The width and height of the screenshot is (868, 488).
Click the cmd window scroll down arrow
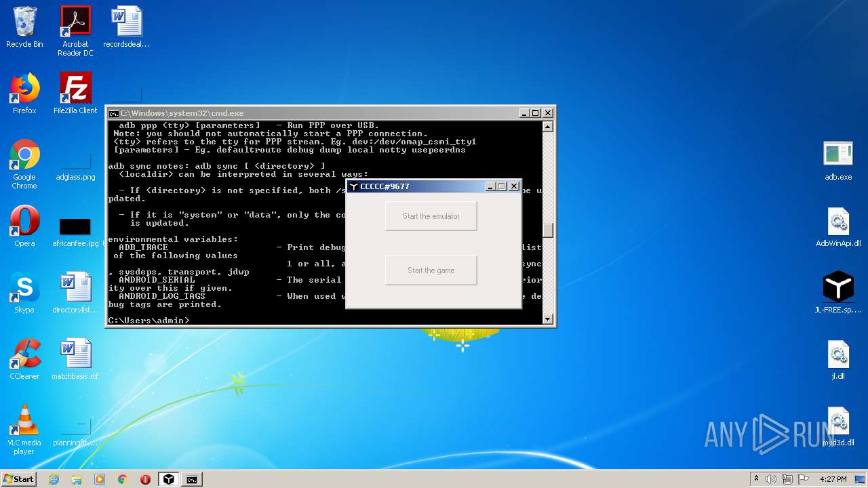(548, 319)
